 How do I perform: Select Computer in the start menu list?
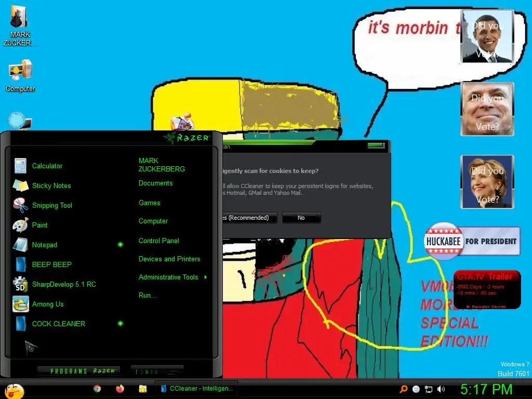(153, 221)
